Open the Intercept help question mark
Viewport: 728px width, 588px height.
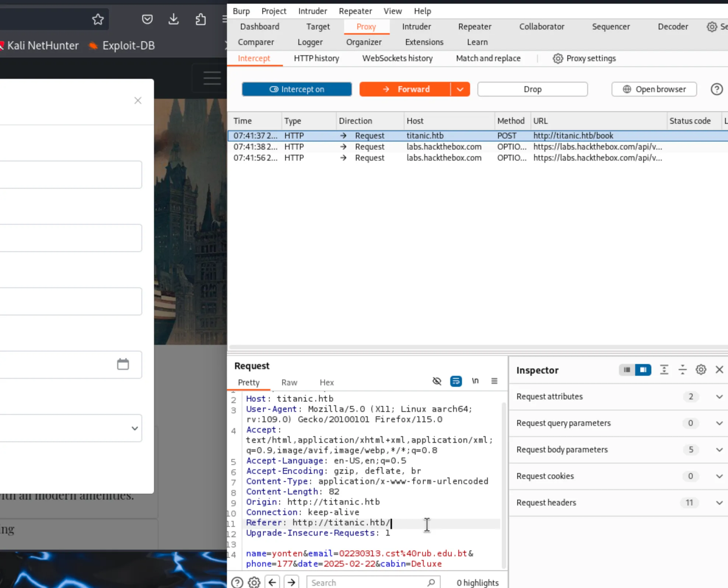pyautogui.click(x=717, y=90)
